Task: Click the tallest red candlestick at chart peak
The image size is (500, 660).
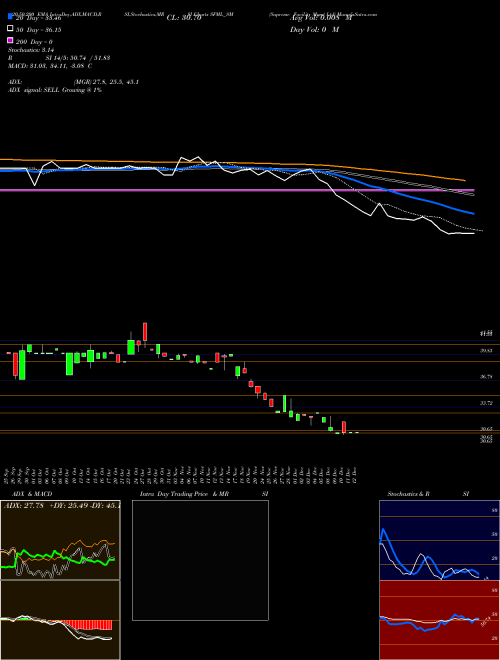Action: click(145, 332)
